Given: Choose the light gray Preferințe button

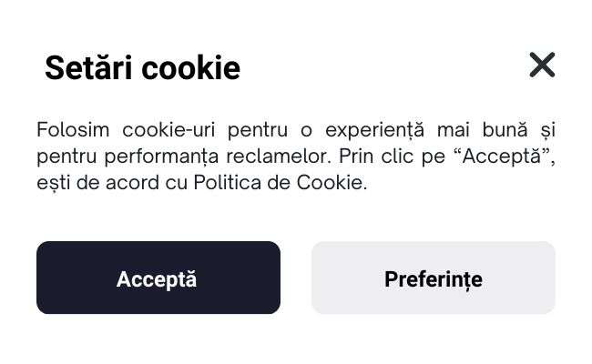Looking at the screenshot, I should (x=433, y=278).
